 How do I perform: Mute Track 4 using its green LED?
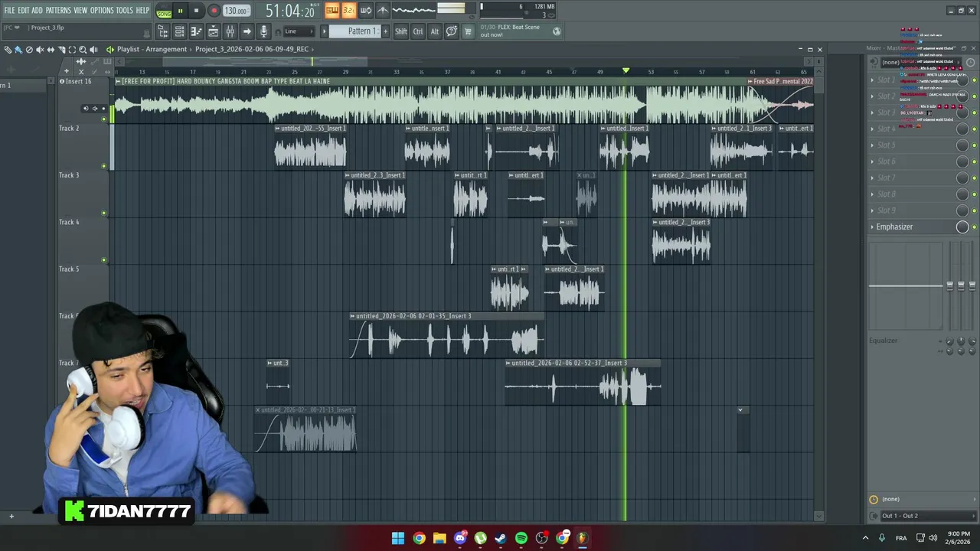pyautogui.click(x=104, y=259)
